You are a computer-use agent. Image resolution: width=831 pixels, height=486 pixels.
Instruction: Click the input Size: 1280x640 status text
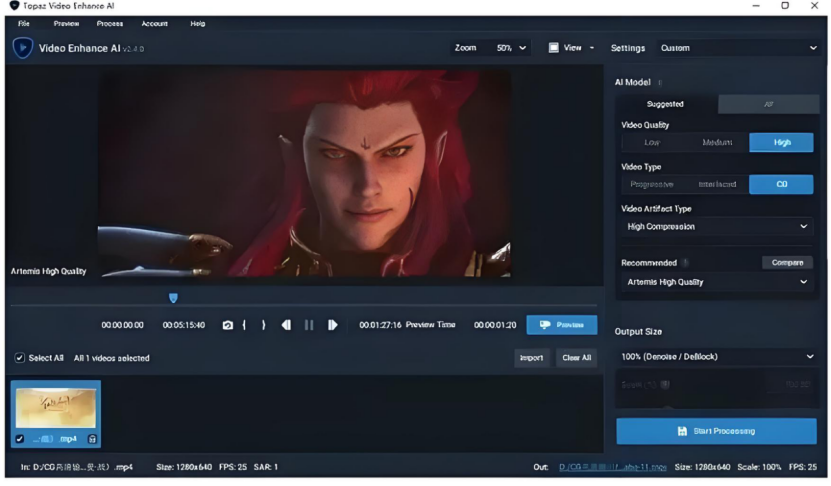[x=184, y=467]
